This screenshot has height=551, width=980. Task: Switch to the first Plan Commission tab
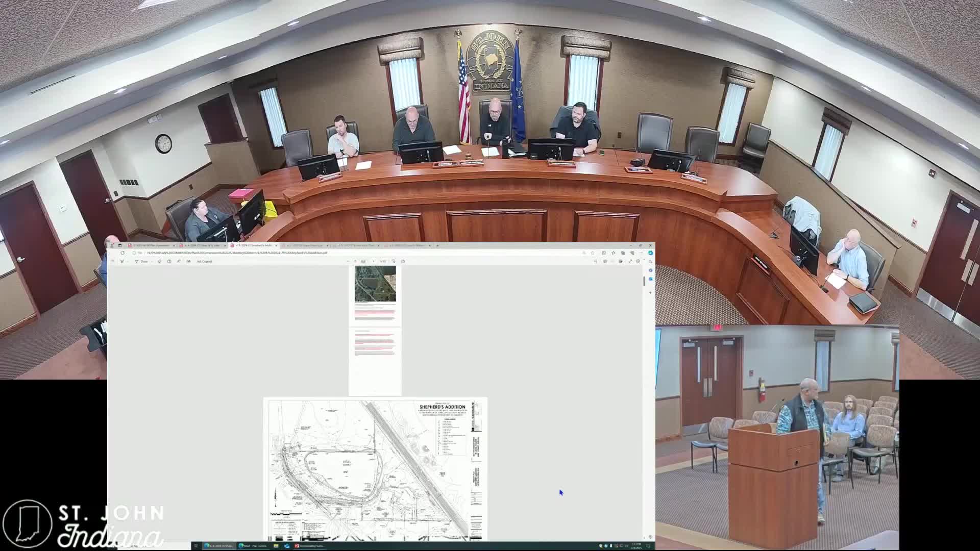pyautogui.click(x=151, y=245)
